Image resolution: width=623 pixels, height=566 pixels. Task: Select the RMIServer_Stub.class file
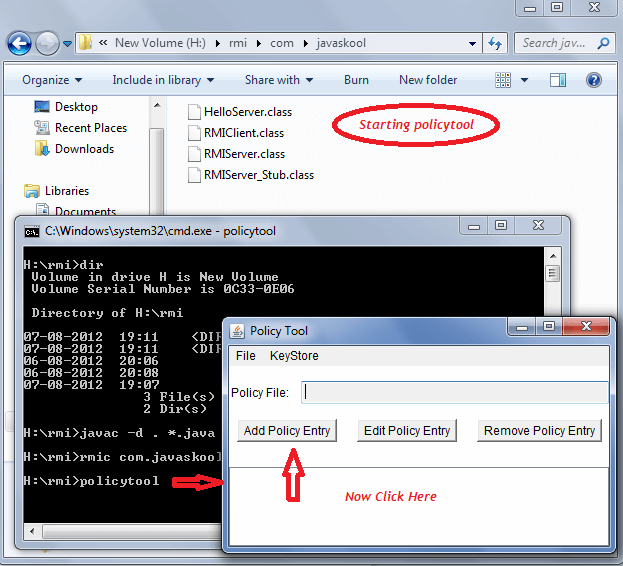pyautogui.click(x=258, y=175)
